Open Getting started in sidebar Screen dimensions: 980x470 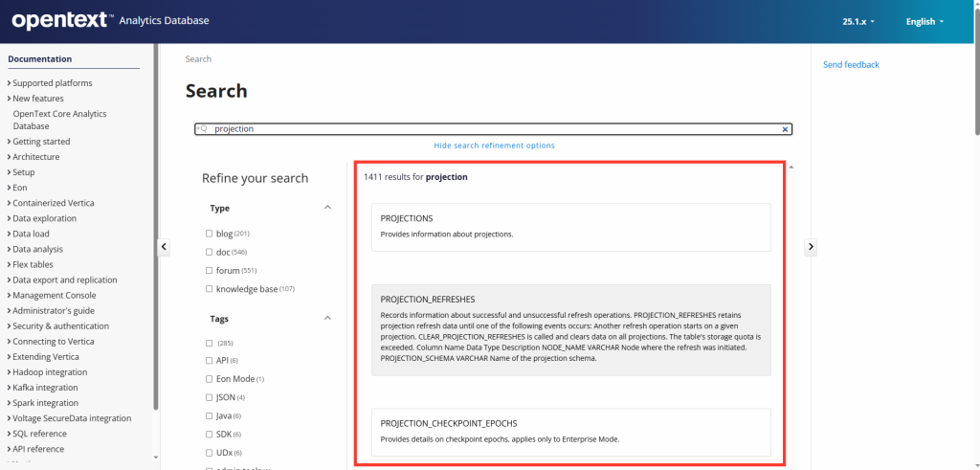pos(41,142)
